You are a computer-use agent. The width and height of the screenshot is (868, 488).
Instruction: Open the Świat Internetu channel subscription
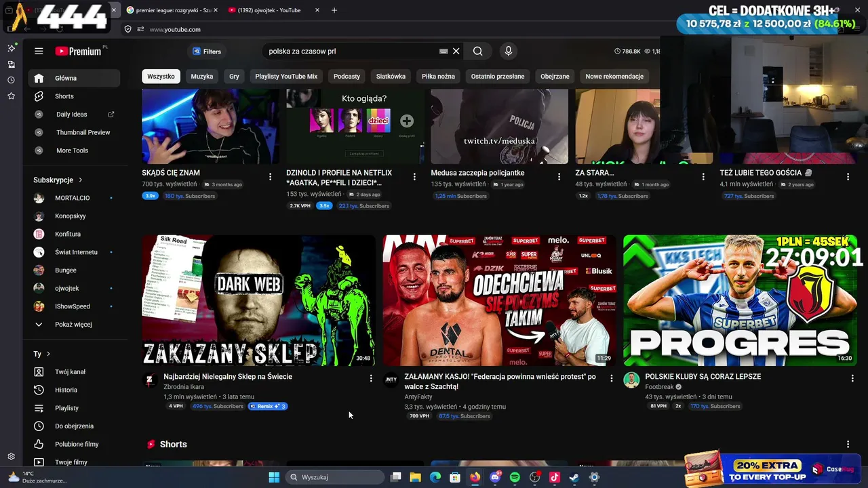click(74, 252)
